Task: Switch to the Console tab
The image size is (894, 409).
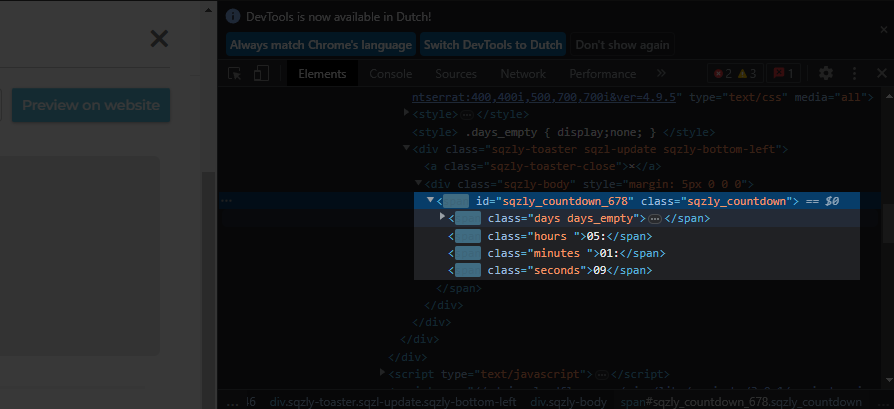Action: (391, 74)
